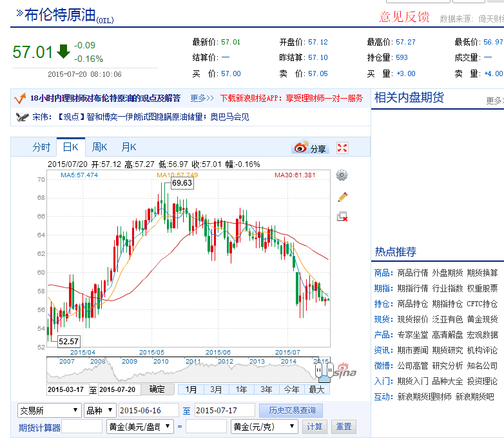The width and height of the screenshot is (504, 441).
Task: Open 宏观数据 link
Action: 482,335
